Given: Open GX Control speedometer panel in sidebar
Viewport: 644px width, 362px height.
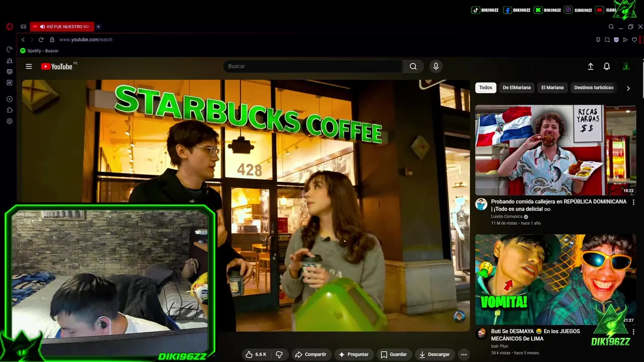Looking at the screenshot, I should tap(9, 49).
